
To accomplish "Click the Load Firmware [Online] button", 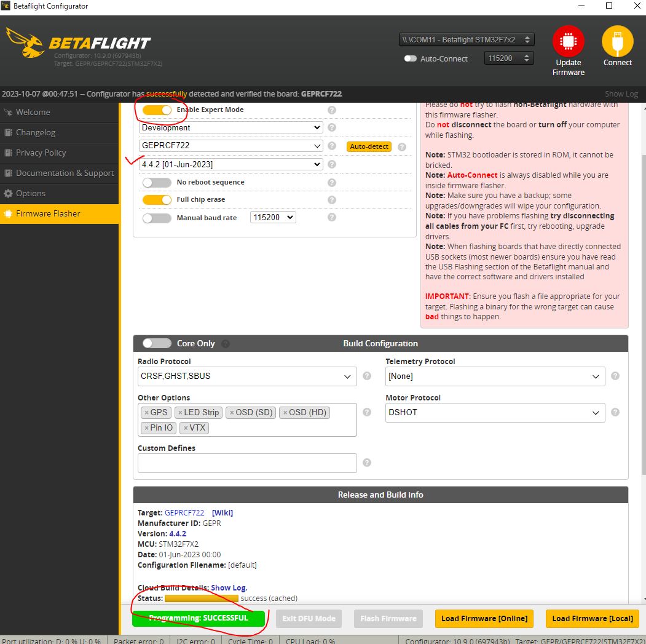I will 484,619.
